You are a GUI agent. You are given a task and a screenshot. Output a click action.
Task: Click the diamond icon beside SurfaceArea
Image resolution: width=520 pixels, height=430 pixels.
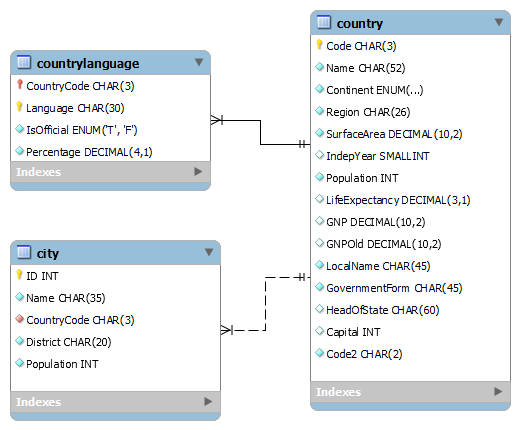pyautogui.click(x=320, y=133)
